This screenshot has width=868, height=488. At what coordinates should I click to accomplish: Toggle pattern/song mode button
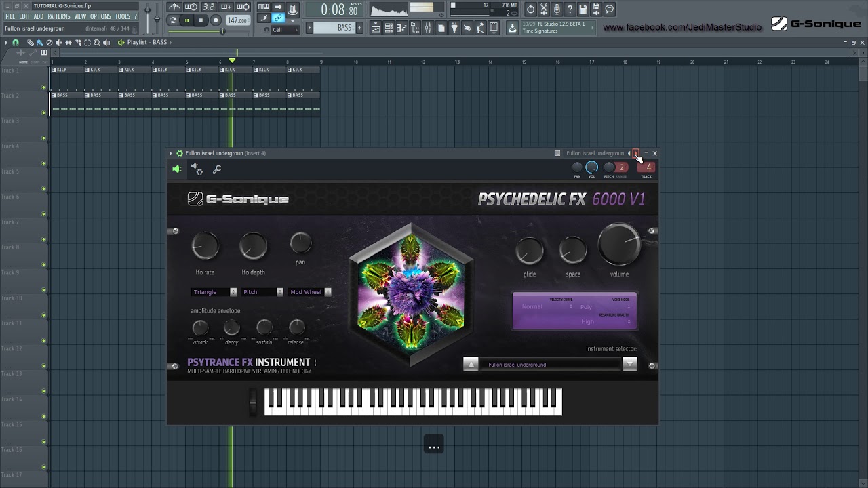pyautogui.click(x=173, y=20)
